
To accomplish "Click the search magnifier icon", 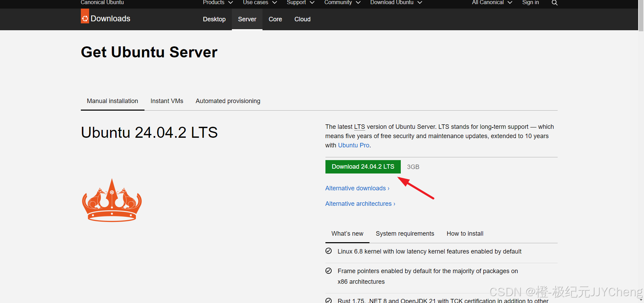I will 554,3.
